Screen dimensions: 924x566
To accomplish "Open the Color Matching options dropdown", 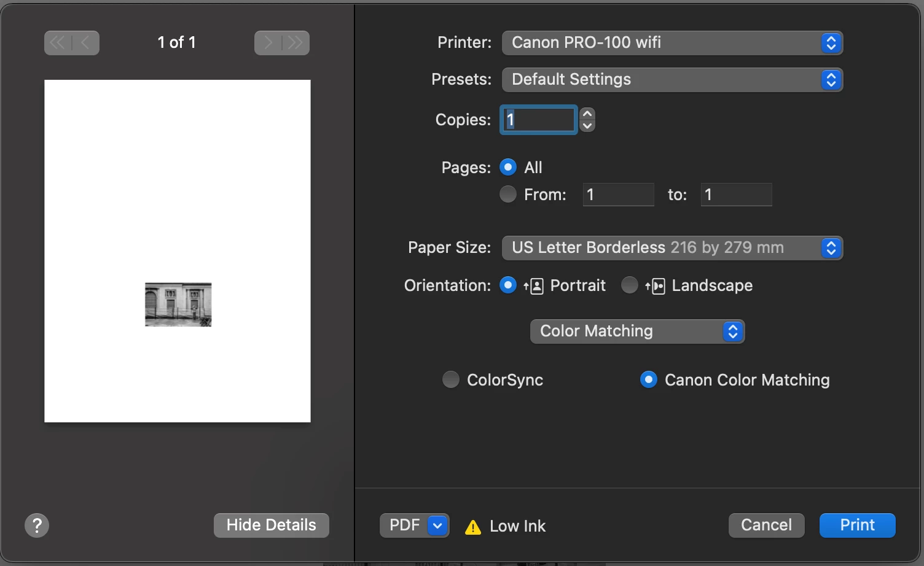I will (x=638, y=331).
